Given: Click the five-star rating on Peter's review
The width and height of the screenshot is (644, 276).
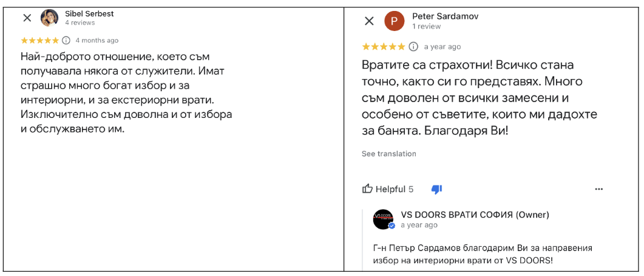Looking at the screenshot, I should pyautogui.click(x=384, y=47).
